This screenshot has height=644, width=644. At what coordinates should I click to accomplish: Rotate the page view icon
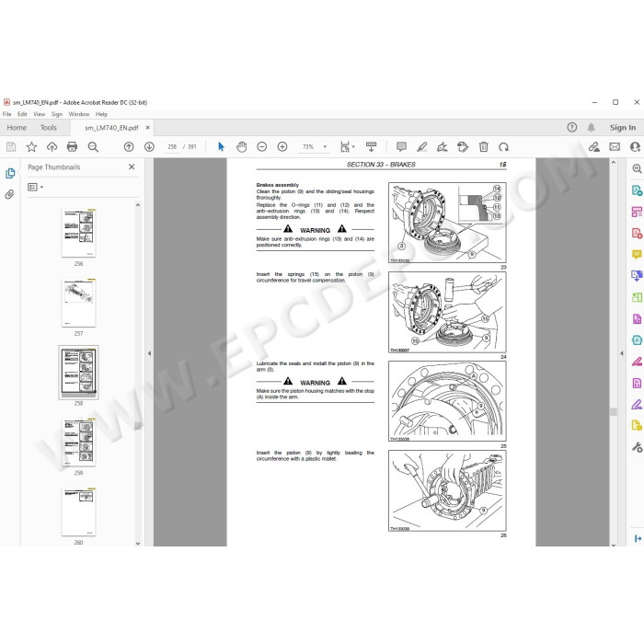point(503,146)
